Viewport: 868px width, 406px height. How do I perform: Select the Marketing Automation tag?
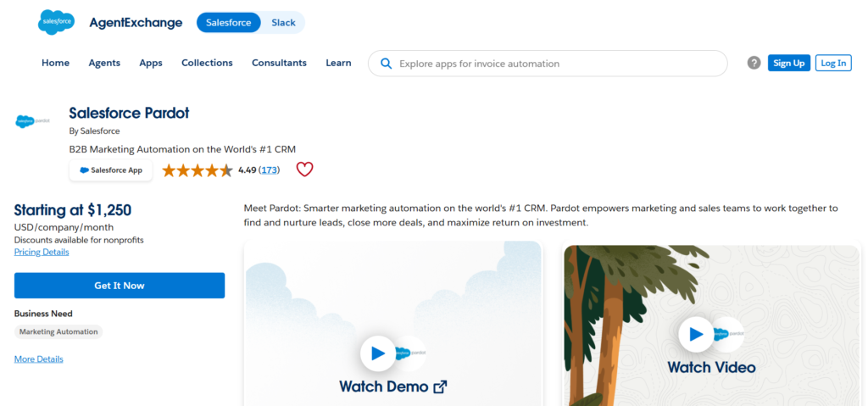tap(58, 331)
